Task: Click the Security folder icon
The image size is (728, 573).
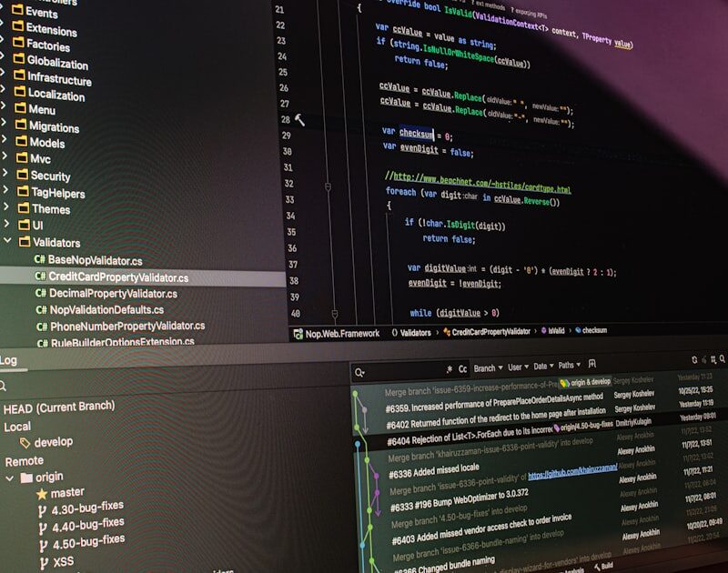Action: [x=19, y=175]
